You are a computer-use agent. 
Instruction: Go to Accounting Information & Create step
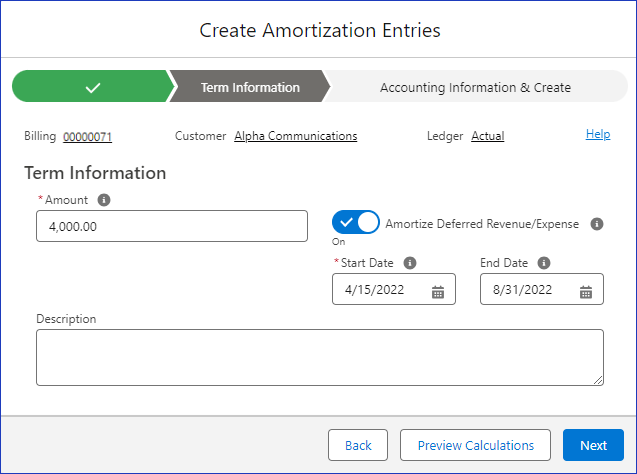coord(475,87)
